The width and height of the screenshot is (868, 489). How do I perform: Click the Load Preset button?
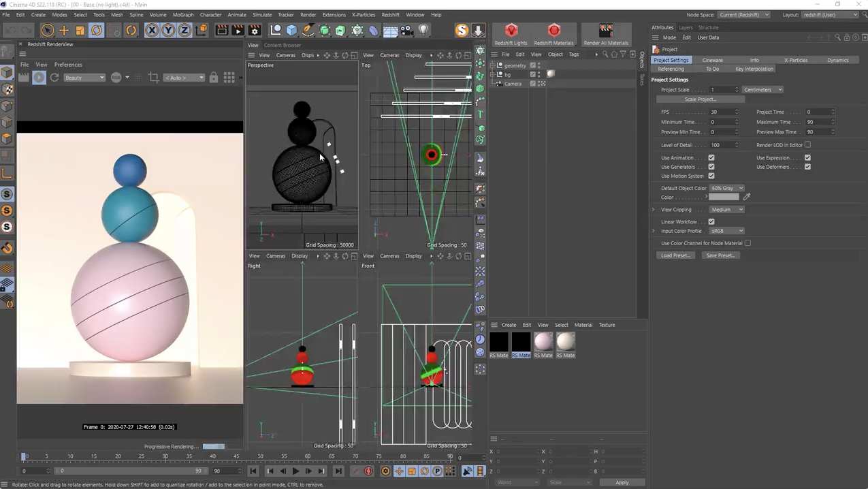[675, 255]
